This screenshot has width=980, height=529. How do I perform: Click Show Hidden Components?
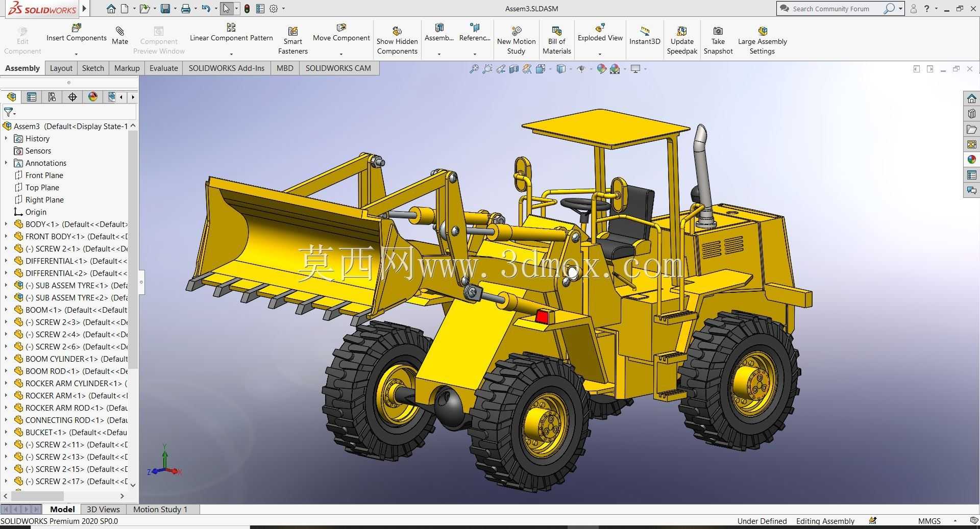[397, 41]
